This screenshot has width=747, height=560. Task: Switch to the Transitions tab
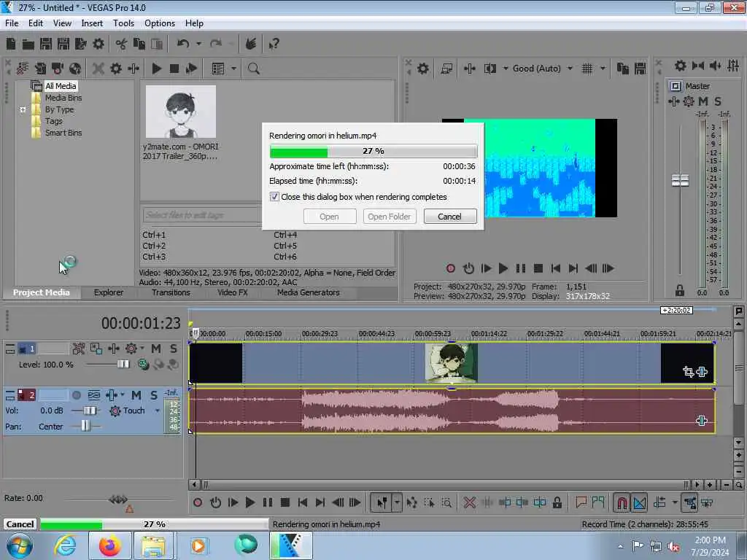171,292
